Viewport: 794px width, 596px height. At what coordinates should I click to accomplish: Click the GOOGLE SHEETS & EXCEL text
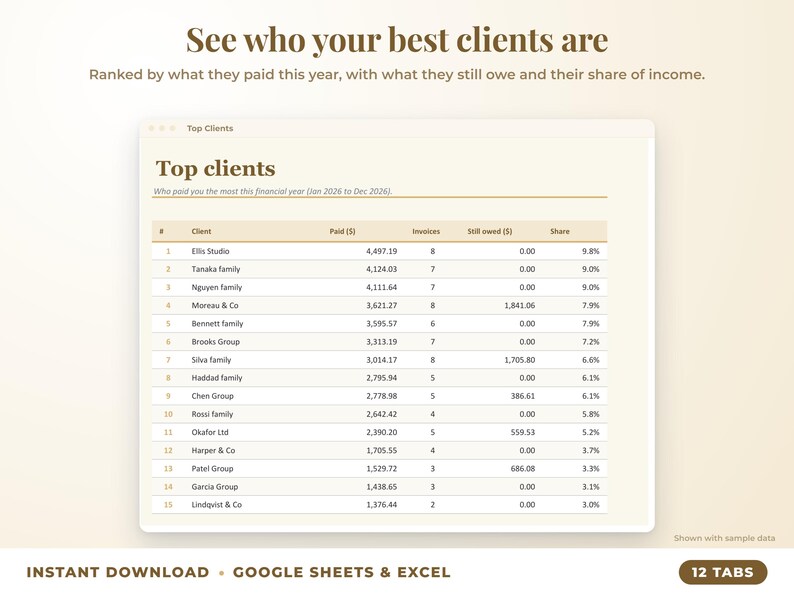[x=341, y=572]
